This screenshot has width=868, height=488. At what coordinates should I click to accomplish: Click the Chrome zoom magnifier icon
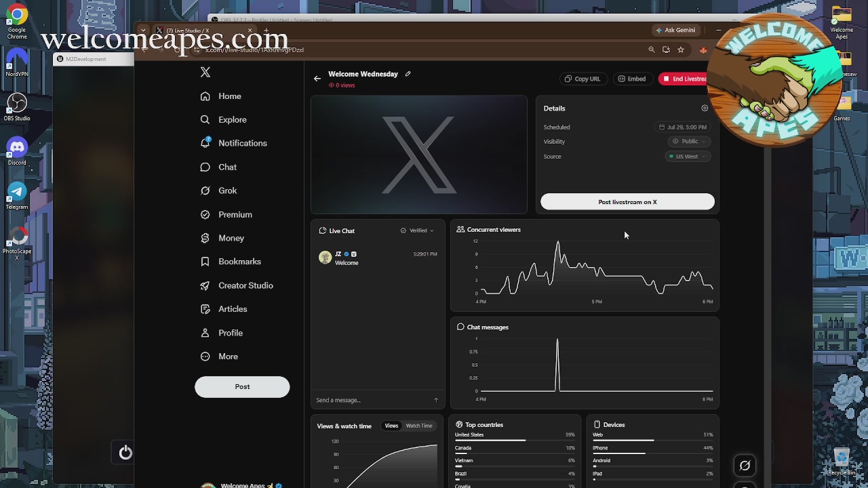click(652, 49)
